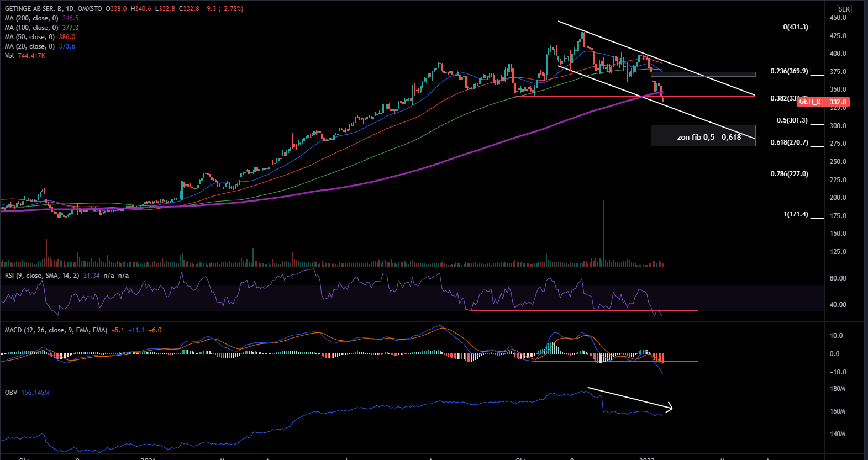The image size is (868, 460).
Task: Click the 0(431.3) Fibonacci top level label
Action: tap(796, 27)
